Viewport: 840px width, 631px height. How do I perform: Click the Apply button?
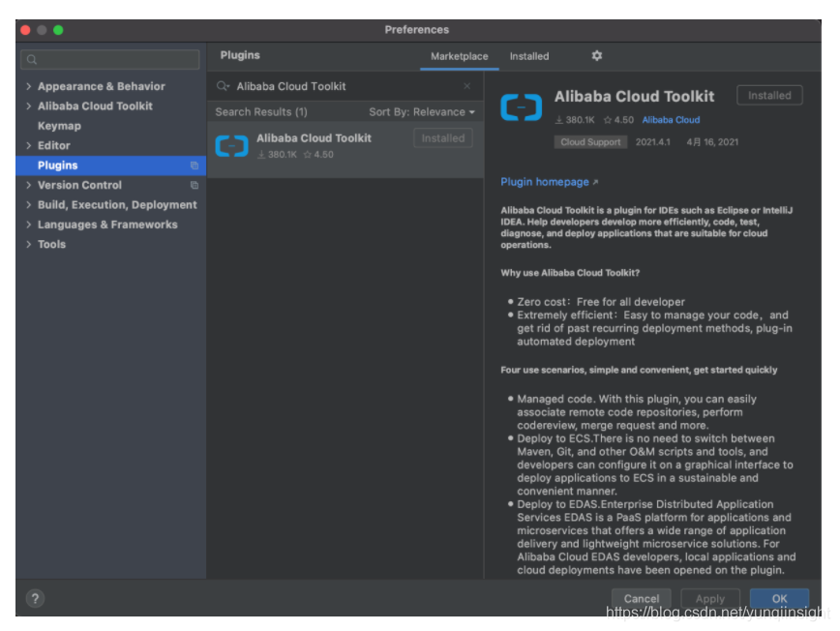point(709,599)
